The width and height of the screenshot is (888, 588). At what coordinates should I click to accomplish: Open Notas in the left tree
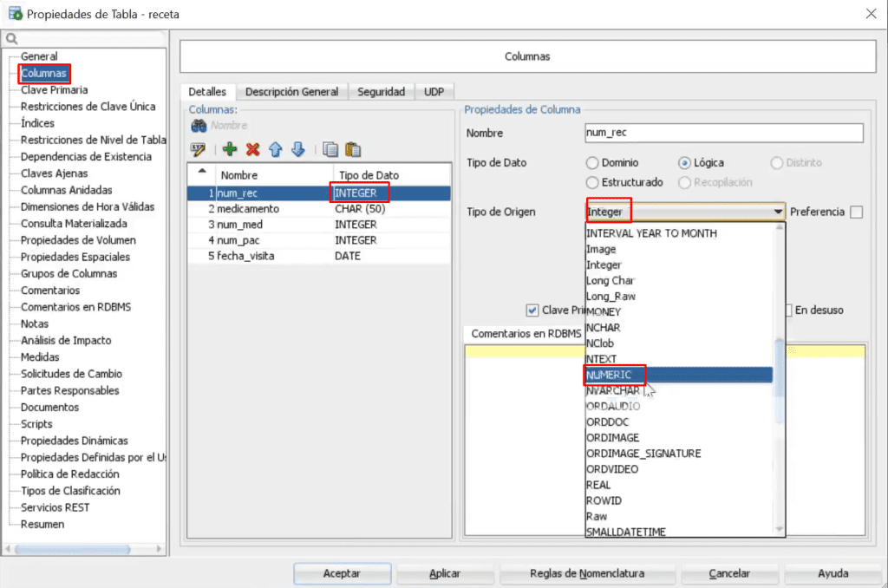coord(35,324)
